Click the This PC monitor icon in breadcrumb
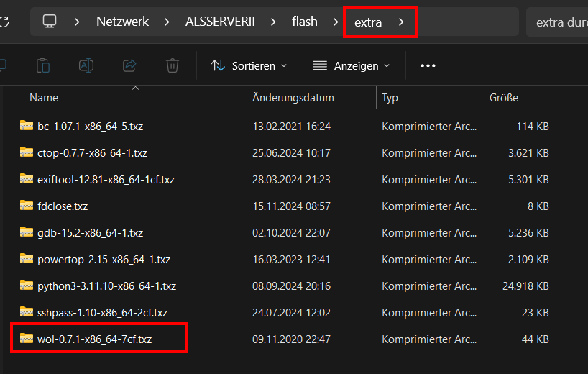Image resolution: width=588 pixels, height=374 pixels. pos(50,22)
